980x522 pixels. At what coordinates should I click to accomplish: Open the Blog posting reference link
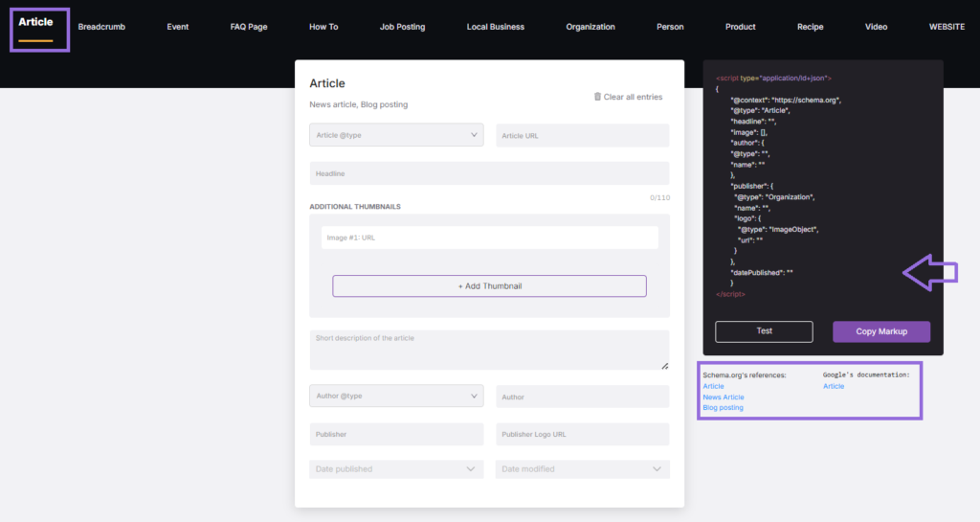click(723, 408)
